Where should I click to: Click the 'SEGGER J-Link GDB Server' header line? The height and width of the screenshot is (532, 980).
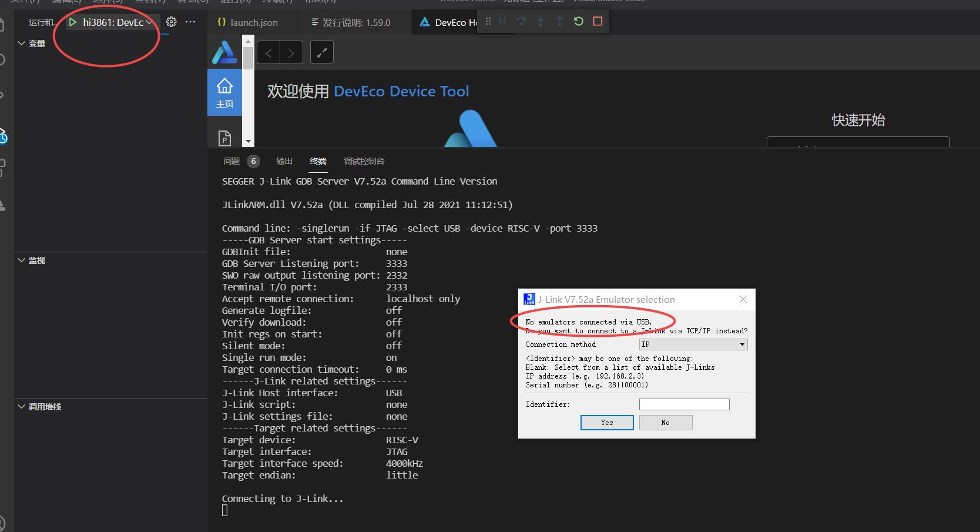pos(360,181)
